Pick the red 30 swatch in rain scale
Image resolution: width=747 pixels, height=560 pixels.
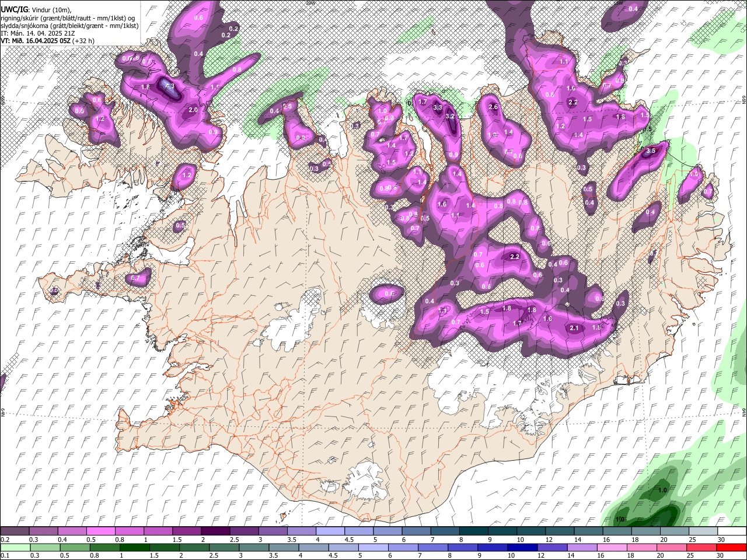tap(732, 547)
